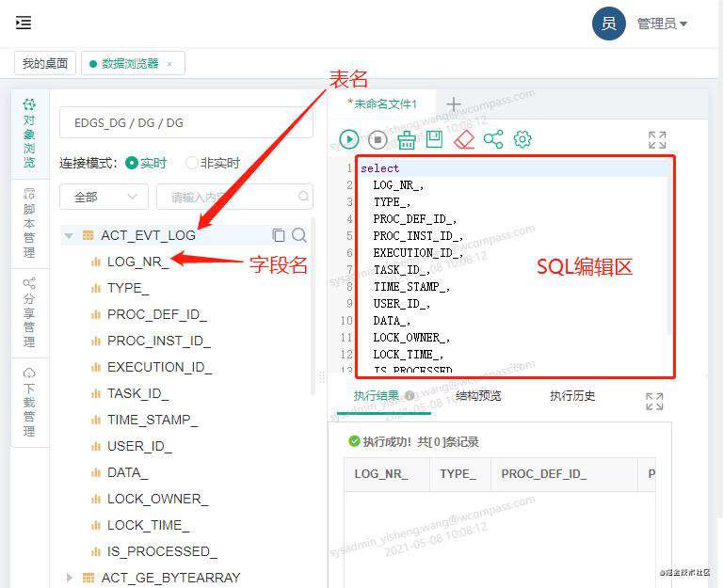Run the SQL with play icon
The height and width of the screenshot is (588, 723).
point(349,139)
